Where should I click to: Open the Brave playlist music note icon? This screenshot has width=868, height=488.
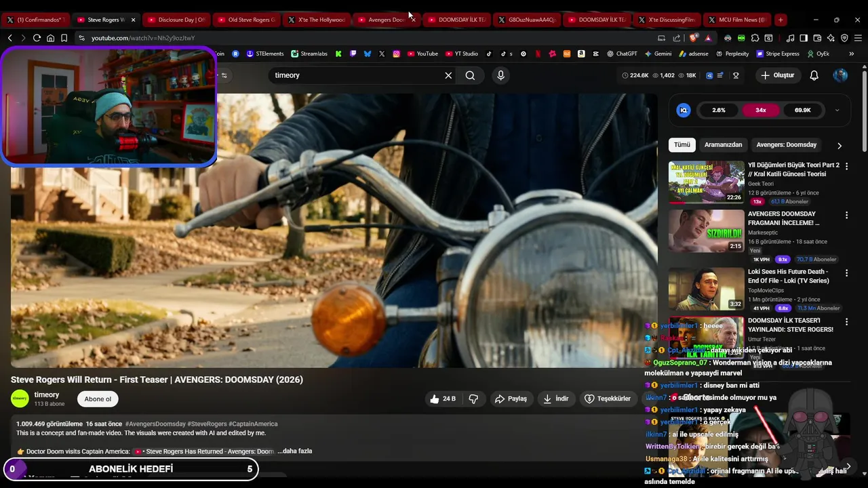point(790,38)
